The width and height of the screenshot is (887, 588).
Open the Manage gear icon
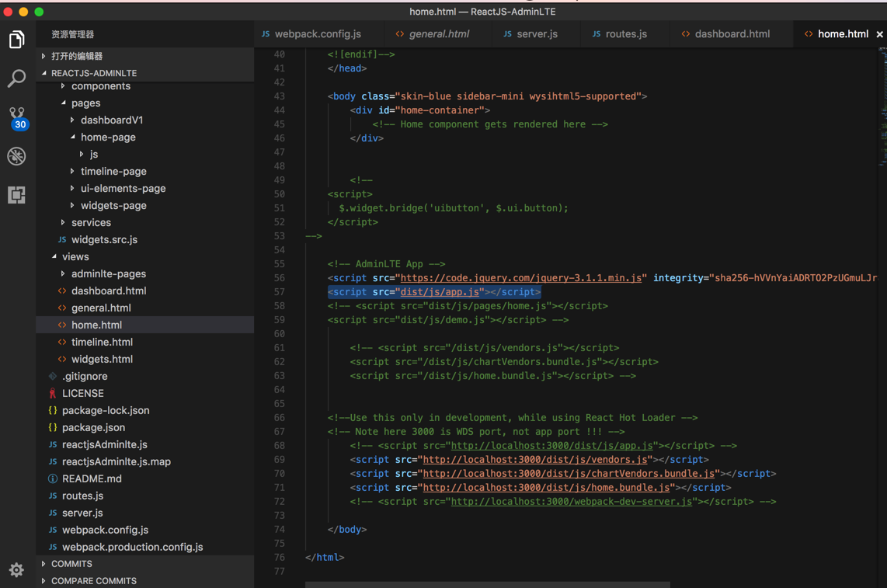(16, 570)
